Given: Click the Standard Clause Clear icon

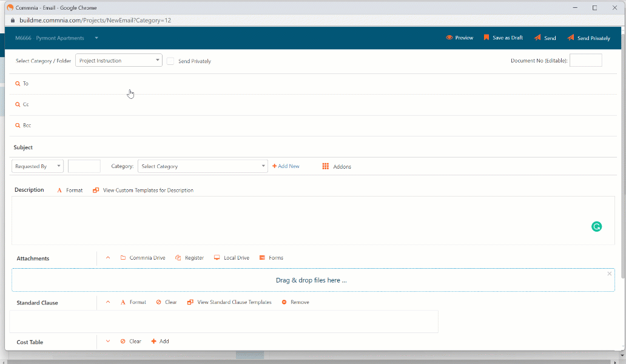Looking at the screenshot, I should (x=158, y=302).
